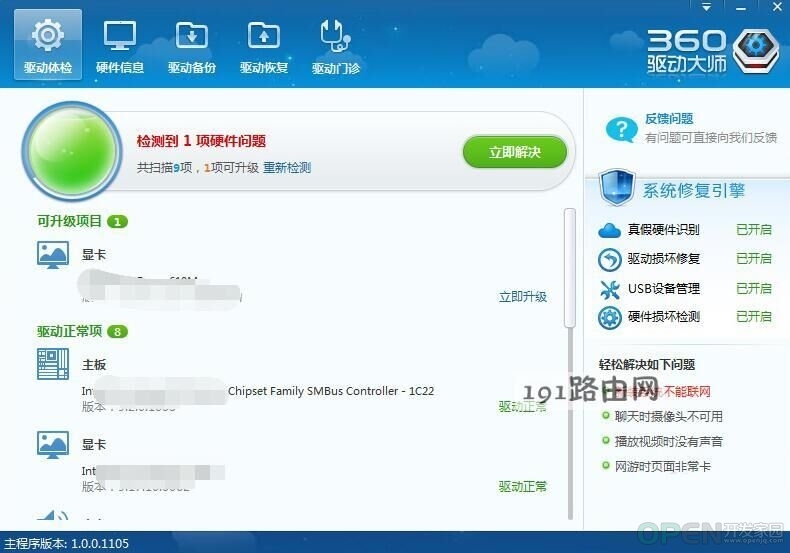Image resolution: width=790 pixels, height=553 pixels.
Task: Open the title bar dropdown menu arrow
Action: click(707, 7)
